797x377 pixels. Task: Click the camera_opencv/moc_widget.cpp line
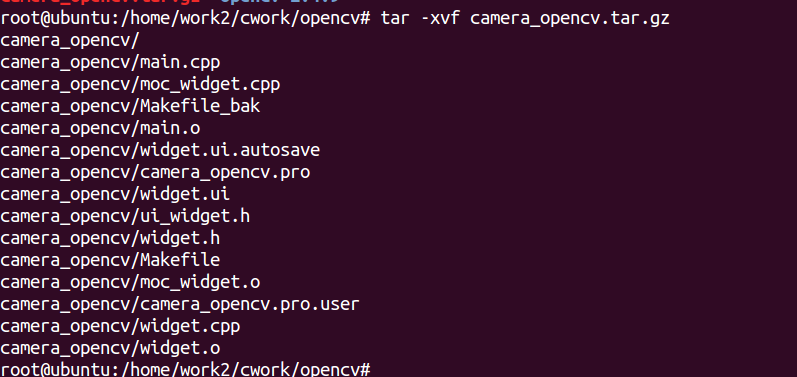pos(140,85)
